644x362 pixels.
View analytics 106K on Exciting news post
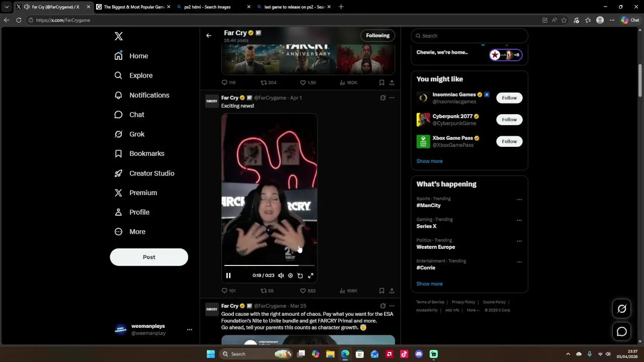pos(348,291)
